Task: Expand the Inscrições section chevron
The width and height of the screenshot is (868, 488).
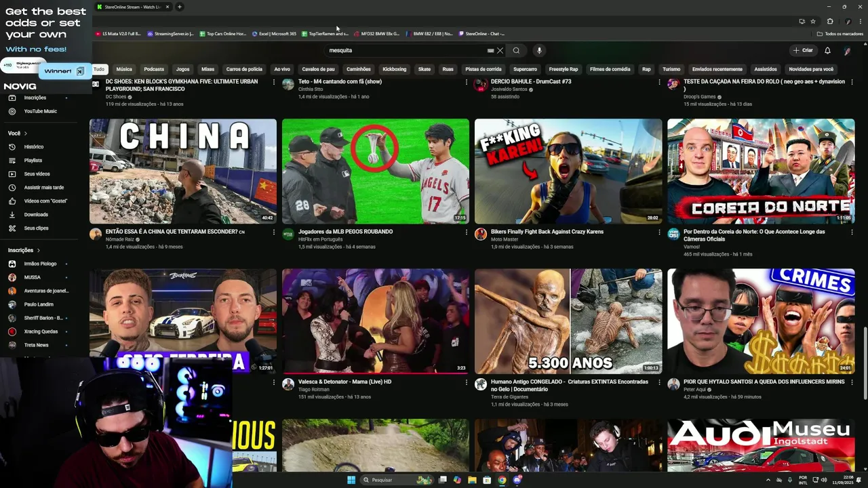Action: coord(39,250)
